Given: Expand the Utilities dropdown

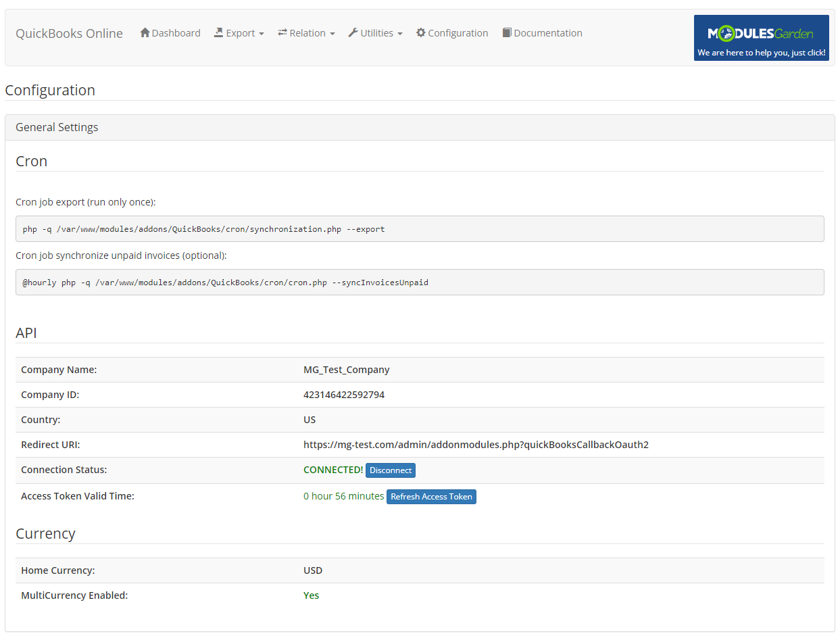Looking at the screenshot, I should pyautogui.click(x=375, y=32).
